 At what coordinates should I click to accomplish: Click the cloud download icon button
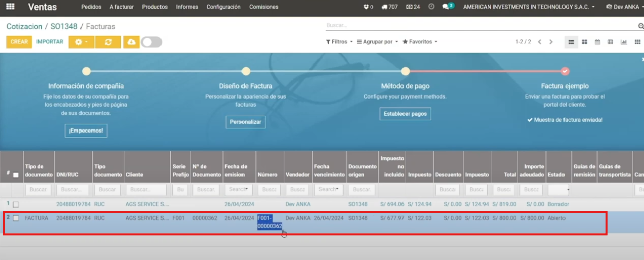pyautogui.click(x=131, y=42)
